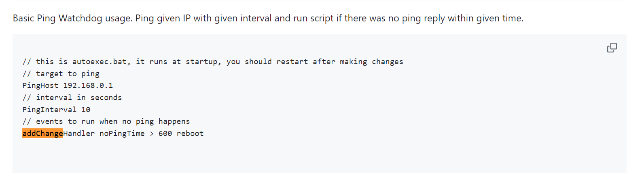644x182 pixels.
Task: Click the autoexec.bat comment line
Action: tap(213, 62)
